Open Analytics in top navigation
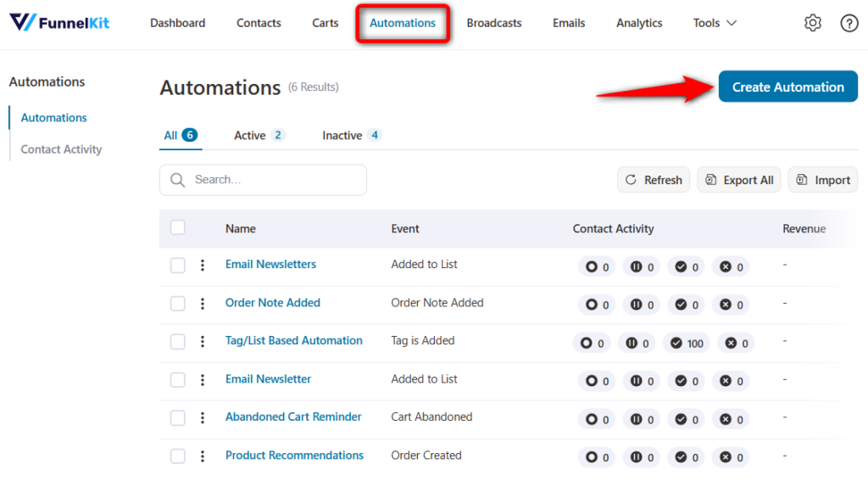The height and width of the screenshot is (487, 868). 639,23
